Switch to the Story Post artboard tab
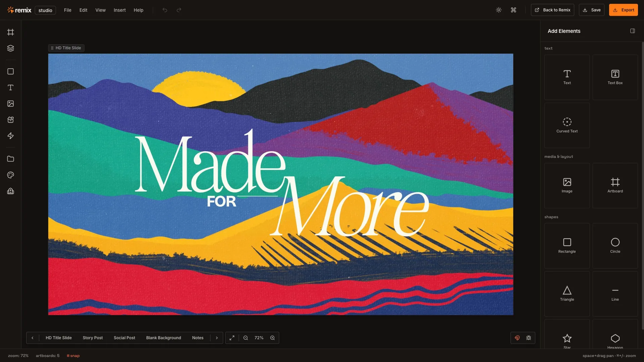The height and width of the screenshot is (362, 644). (x=93, y=338)
